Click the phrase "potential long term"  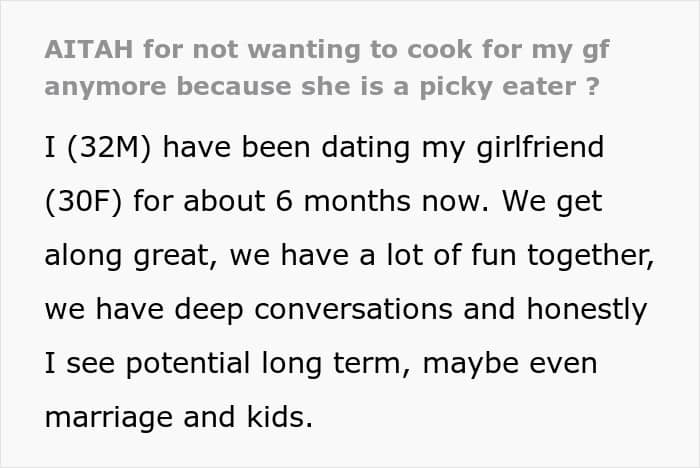(x=263, y=364)
